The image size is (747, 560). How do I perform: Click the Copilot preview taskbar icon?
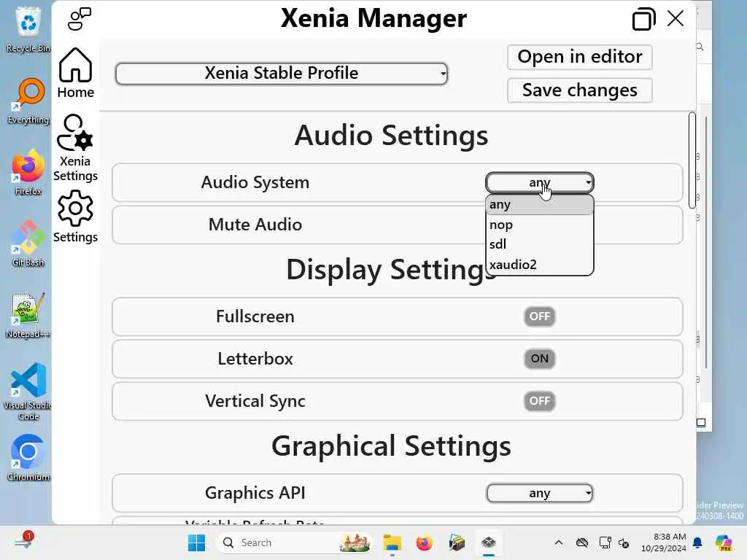(x=724, y=542)
